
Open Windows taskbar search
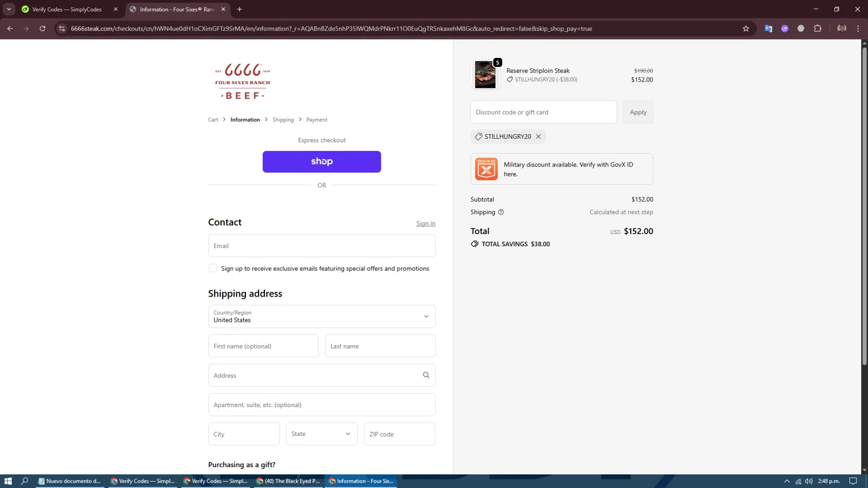coord(25,481)
